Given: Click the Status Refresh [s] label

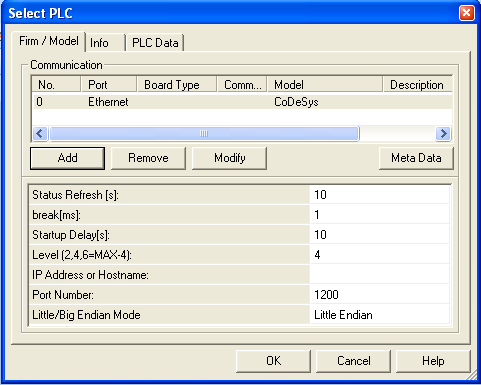Looking at the screenshot, I should pos(75,195).
